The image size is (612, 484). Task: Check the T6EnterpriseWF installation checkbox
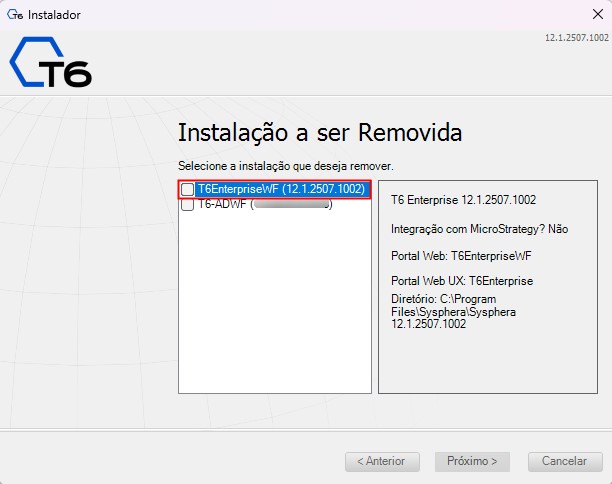click(x=187, y=189)
